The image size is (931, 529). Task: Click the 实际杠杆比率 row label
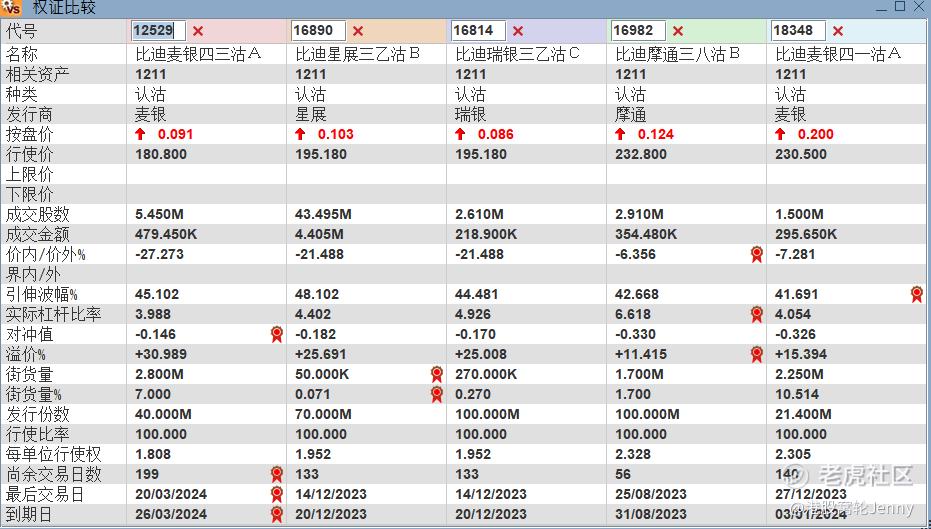point(53,315)
